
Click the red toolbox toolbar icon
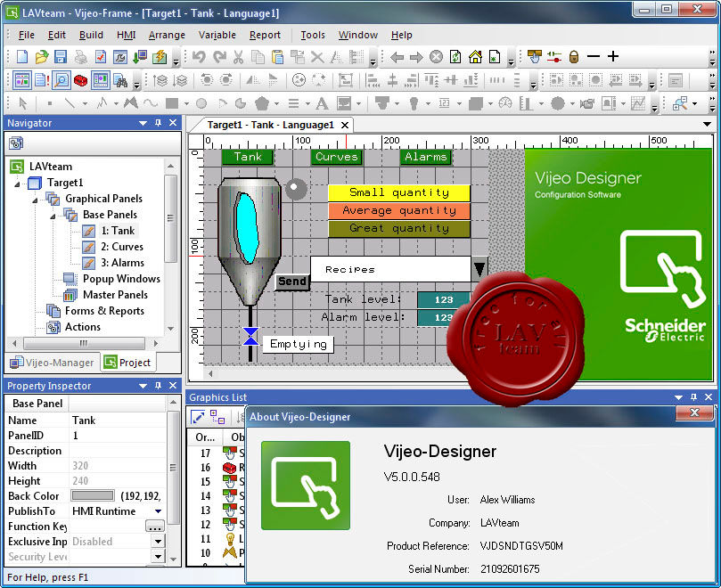tap(80, 80)
